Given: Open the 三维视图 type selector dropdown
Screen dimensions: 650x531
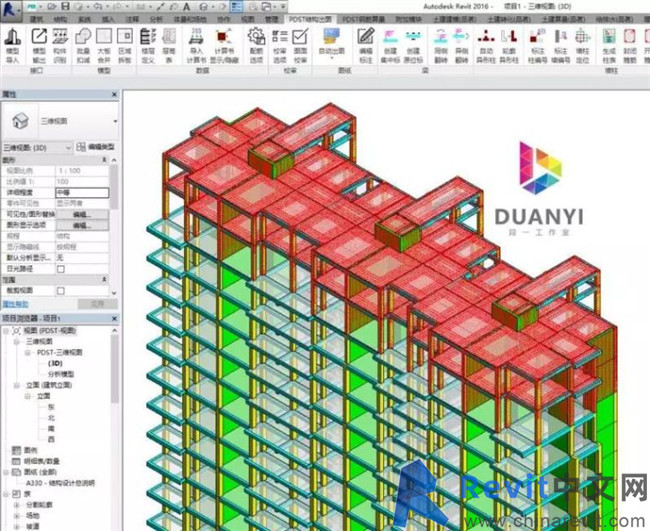Looking at the screenshot, I should pyautogui.click(x=115, y=121).
